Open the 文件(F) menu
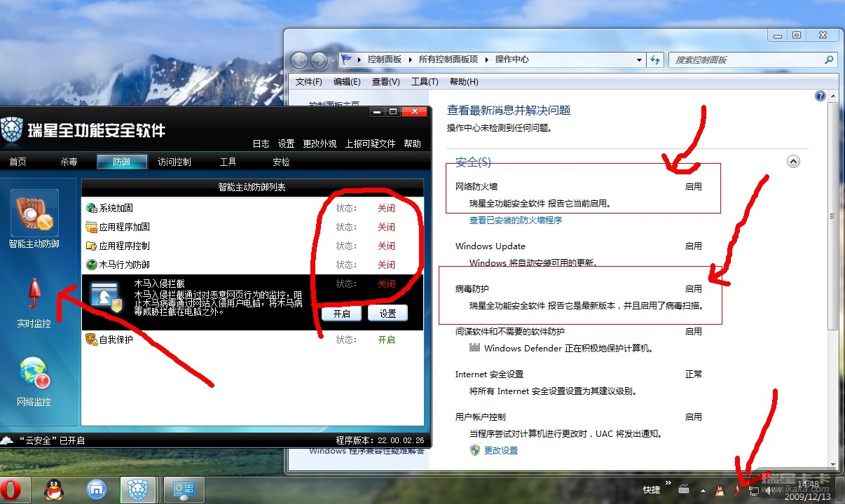 coord(309,82)
